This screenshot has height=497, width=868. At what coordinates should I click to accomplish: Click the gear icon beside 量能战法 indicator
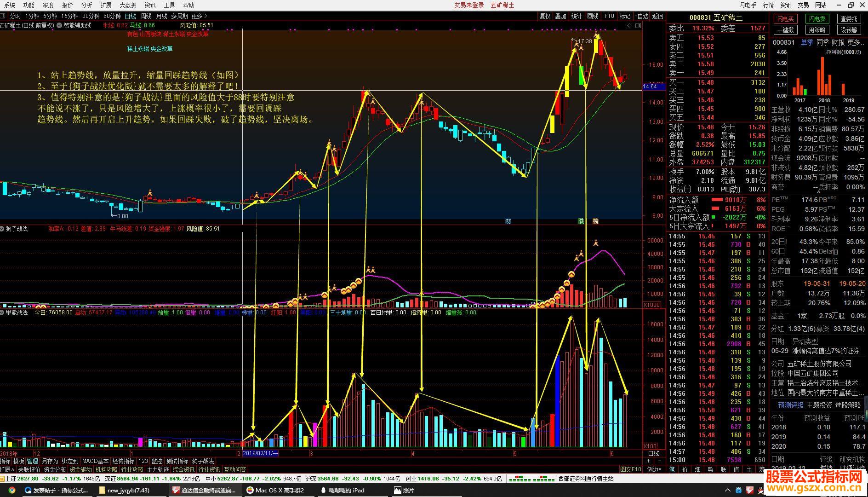coord(2,312)
